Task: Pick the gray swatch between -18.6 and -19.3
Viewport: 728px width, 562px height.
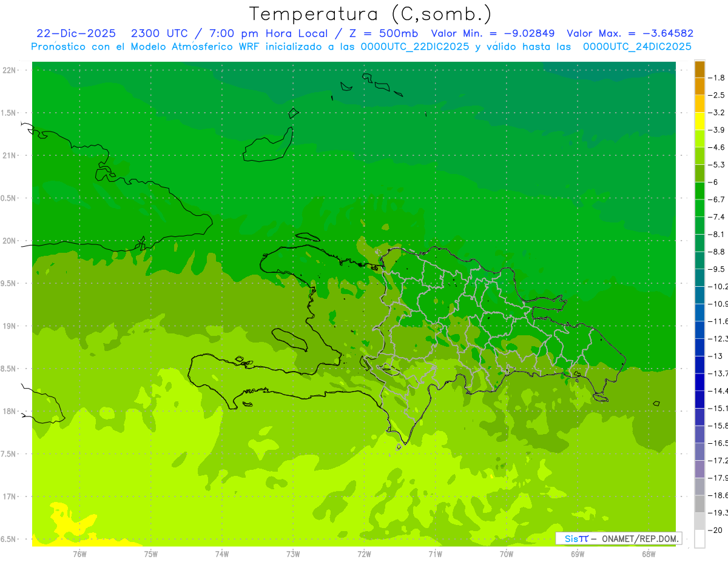Action: [699, 504]
